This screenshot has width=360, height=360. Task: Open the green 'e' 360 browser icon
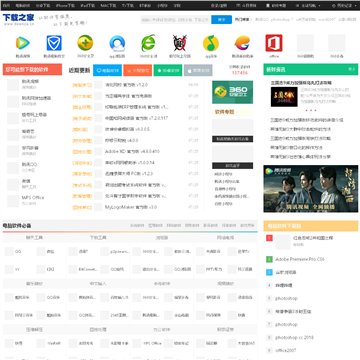(148, 43)
